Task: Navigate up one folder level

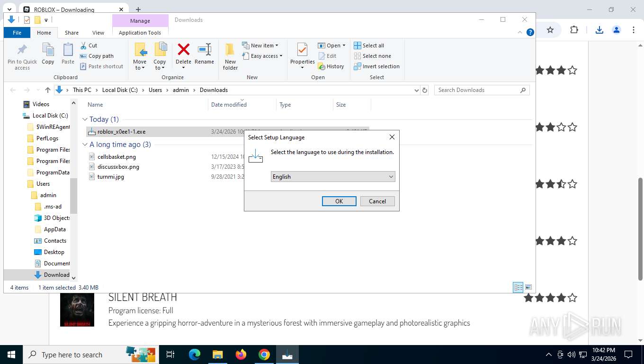Action: point(48,90)
